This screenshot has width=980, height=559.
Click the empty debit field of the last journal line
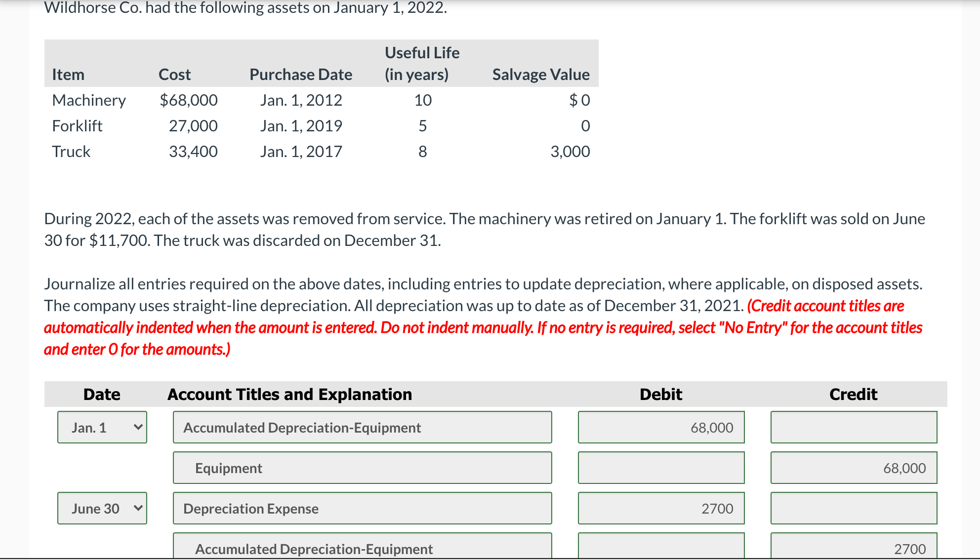(661, 547)
